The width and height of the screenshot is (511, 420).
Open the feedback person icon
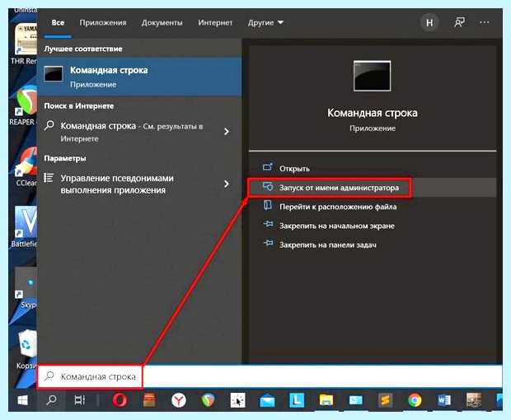click(x=459, y=22)
